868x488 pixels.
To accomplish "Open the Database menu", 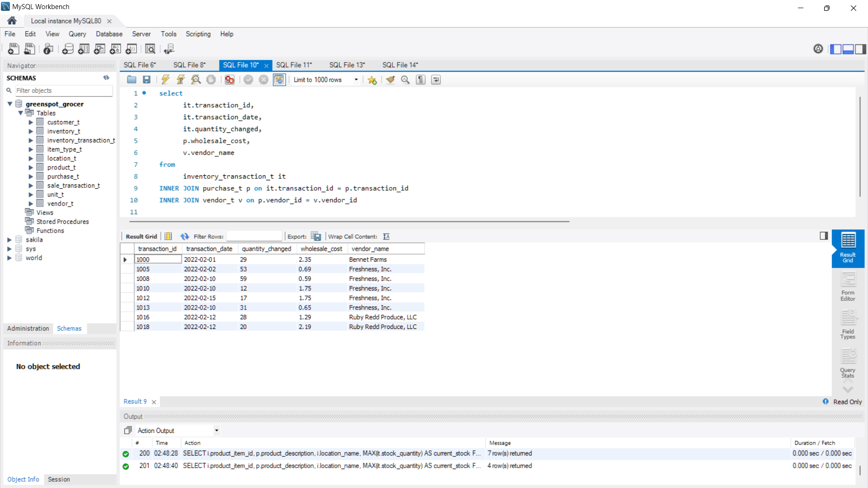I will (109, 34).
